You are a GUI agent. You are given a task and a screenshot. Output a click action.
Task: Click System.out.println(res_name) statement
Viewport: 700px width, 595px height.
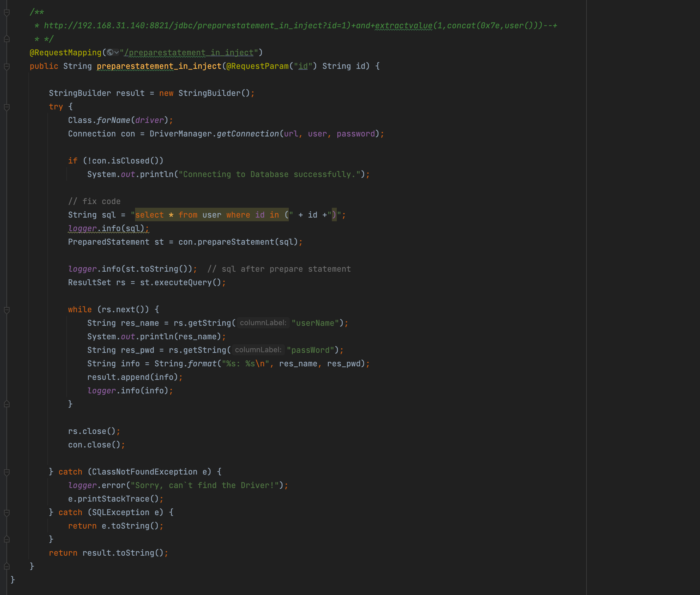[x=157, y=337]
